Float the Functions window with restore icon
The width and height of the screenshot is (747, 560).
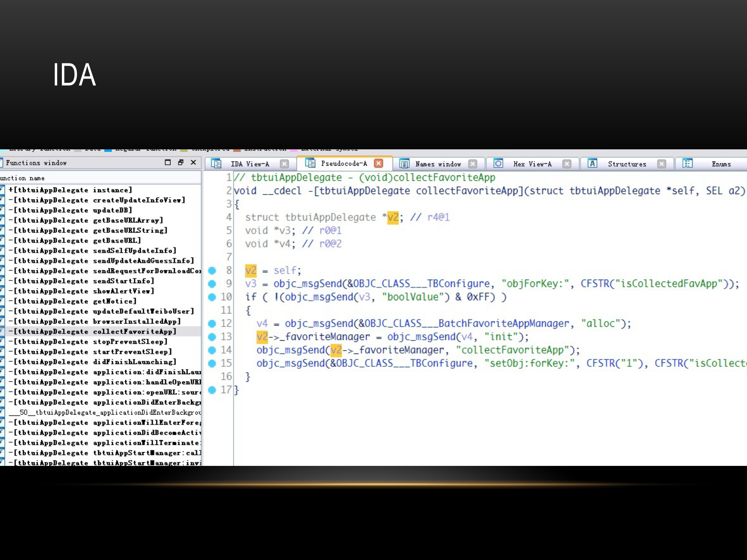[x=181, y=163]
